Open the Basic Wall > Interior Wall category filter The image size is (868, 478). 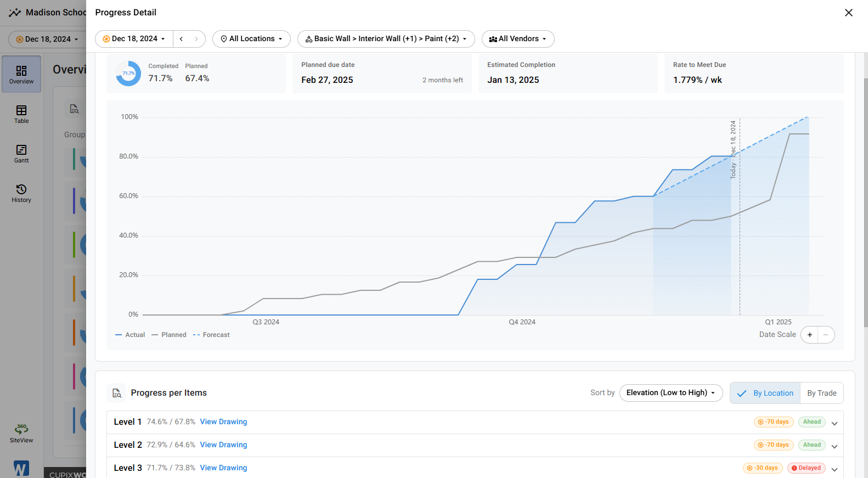coord(386,39)
